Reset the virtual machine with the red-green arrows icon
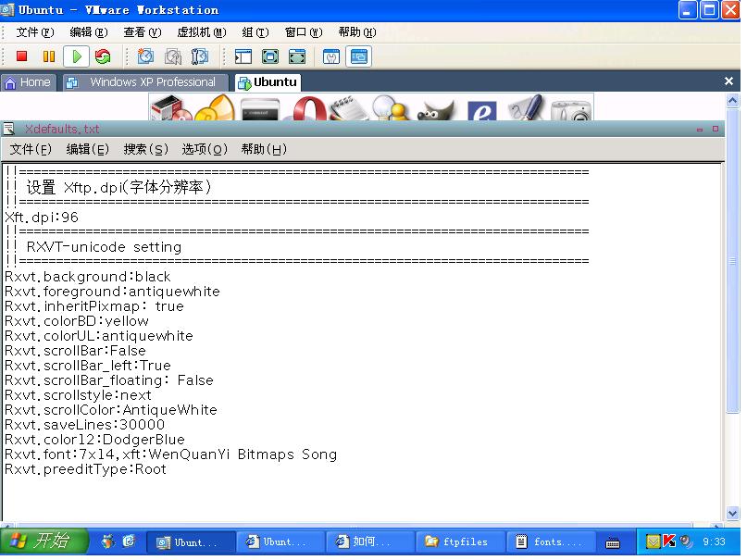The image size is (747, 560). 103,56
